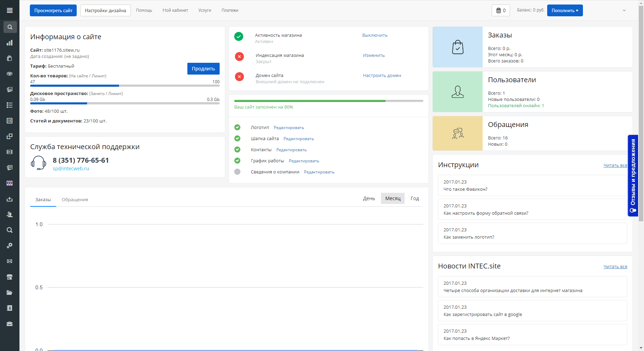Click the trash basket button showing 0
644x351 pixels.
[500, 10]
